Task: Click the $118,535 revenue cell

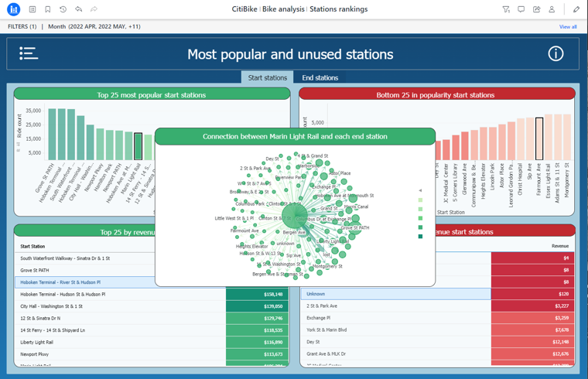Action: pos(257,330)
